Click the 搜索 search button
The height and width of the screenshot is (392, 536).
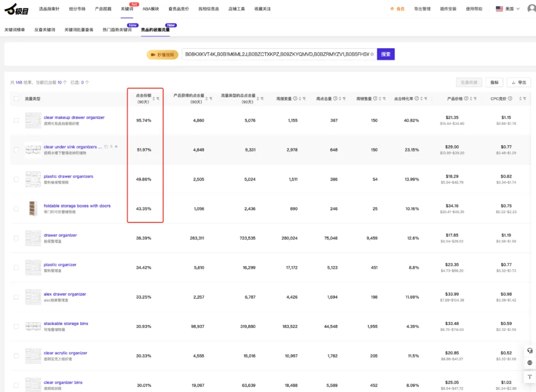[386, 54]
